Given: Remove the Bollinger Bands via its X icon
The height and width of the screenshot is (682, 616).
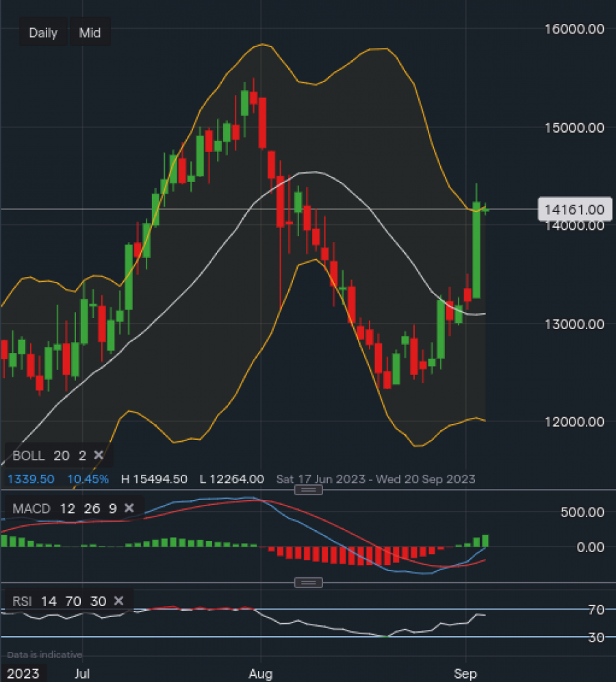Looking at the screenshot, I should pos(99,455).
